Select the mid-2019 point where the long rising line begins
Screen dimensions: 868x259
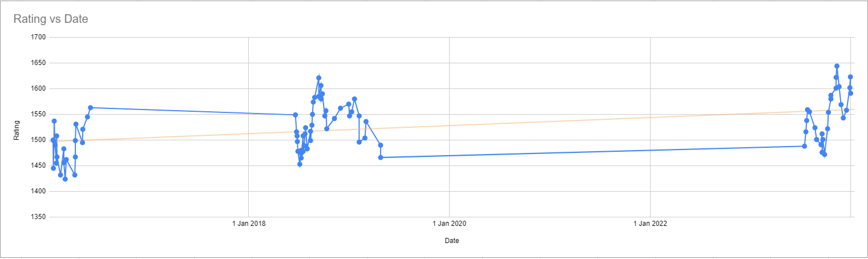pyautogui.click(x=381, y=157)
